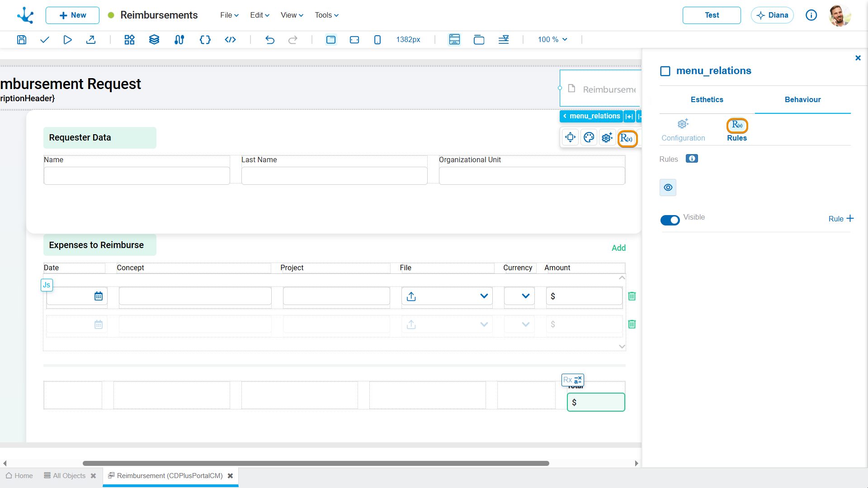Open the Currency dropdown in first row
The width and height of the screenshot is (868, 488).
click(x=519, y=296)
